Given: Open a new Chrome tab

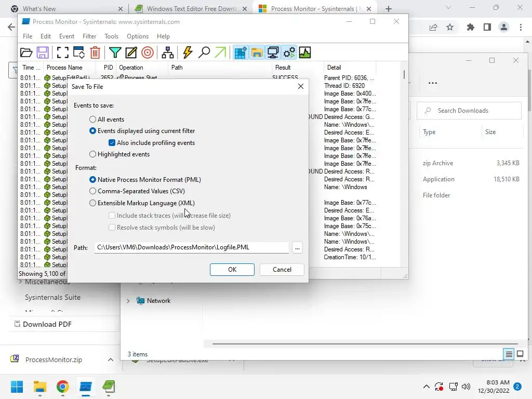Looking at the screenshot, I should pos(389,9).
